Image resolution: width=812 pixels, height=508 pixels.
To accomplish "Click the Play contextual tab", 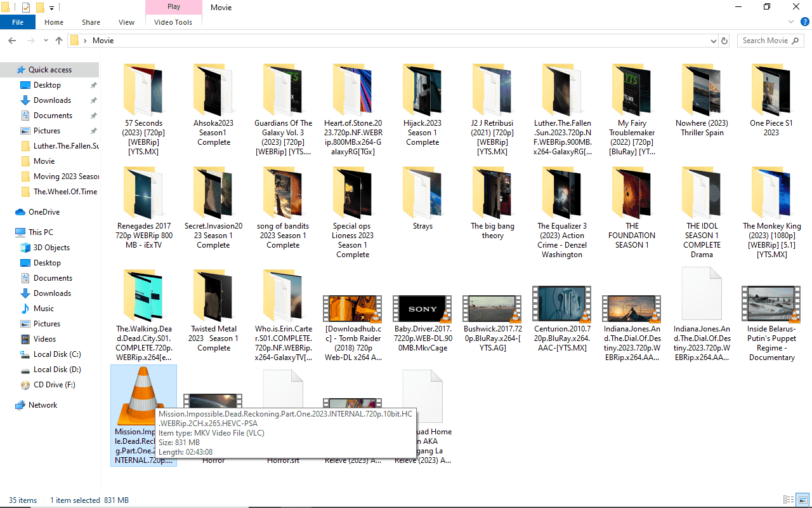I will click(174, 7).
